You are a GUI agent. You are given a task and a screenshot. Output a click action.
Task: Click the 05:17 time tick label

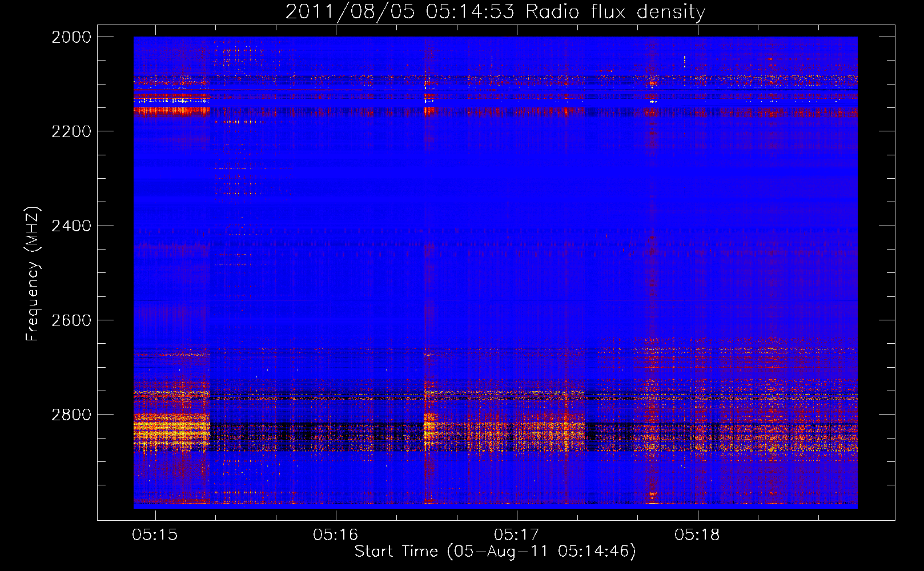(517, 535)
